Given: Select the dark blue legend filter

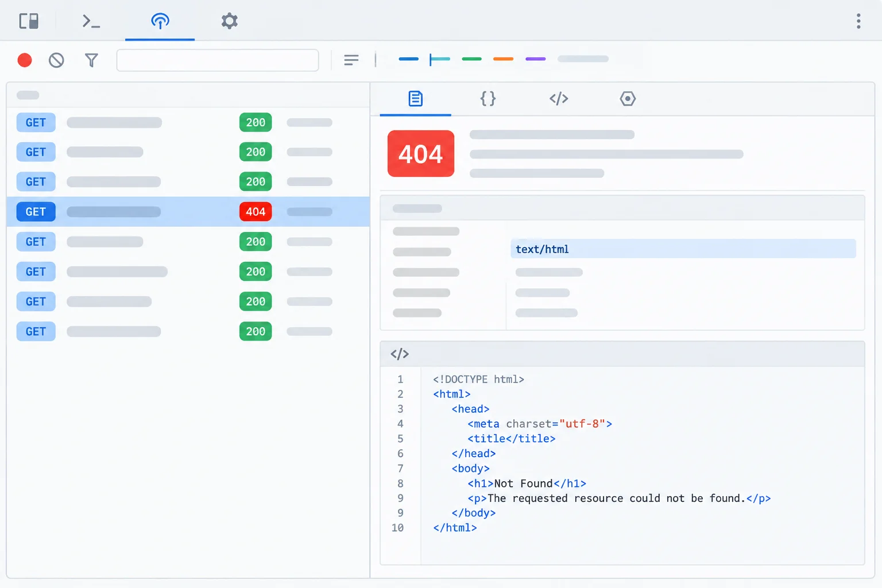Looking at the screenshot, I should pyautogui.click(x=408, y=59).
